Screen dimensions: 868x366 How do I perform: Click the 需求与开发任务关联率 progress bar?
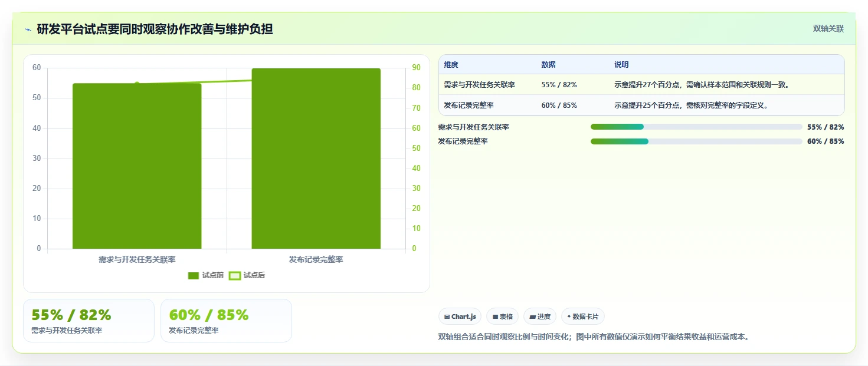696,127
